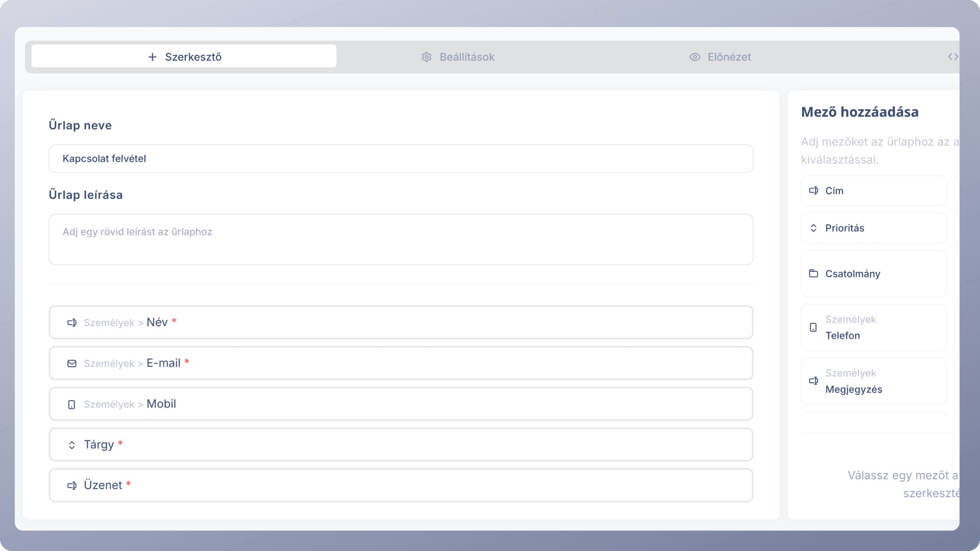This screenshot has height=551, width=980.
Task: Select the Személyek > Mobil field row
Action: pos(401,404)
